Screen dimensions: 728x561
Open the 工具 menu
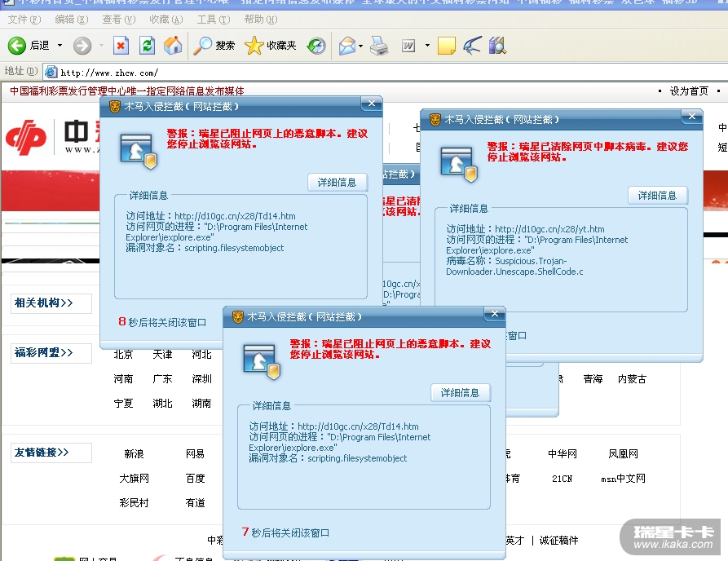[213, 20]
